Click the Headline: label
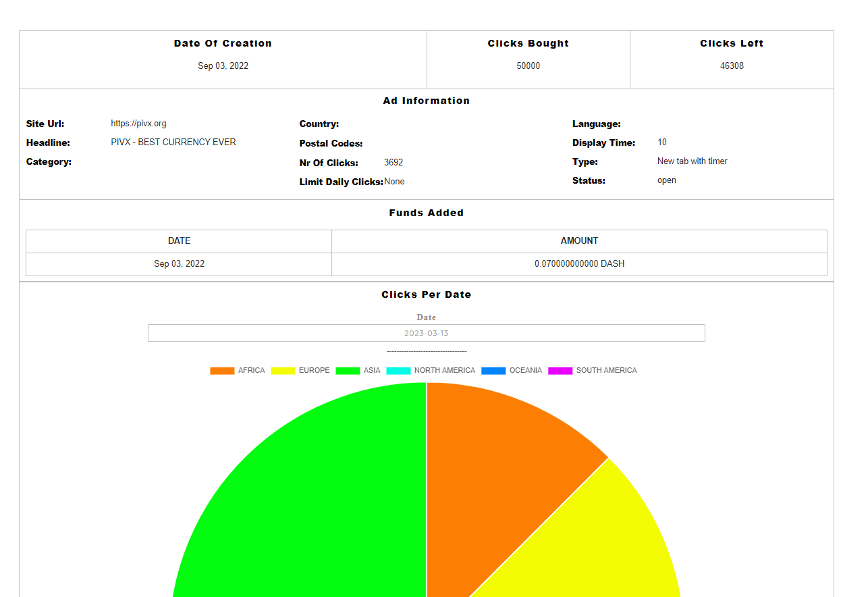This screenshot has height=597, width=868. click(48, 143)
